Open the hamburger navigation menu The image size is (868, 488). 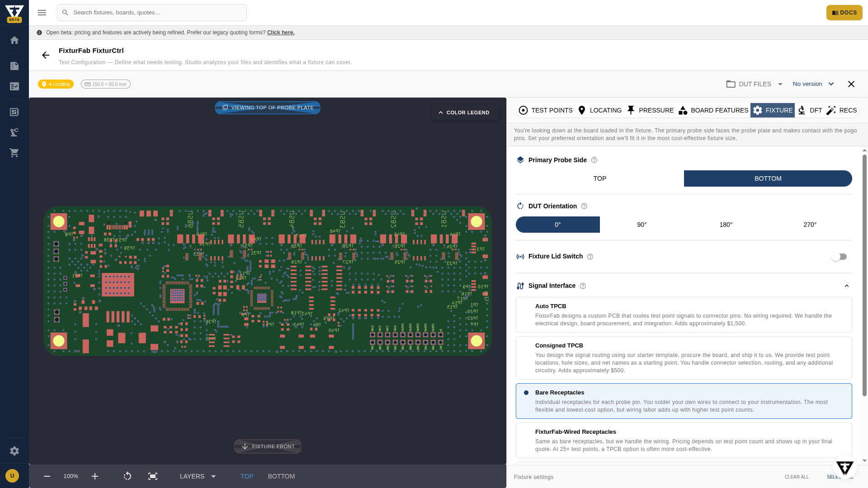tap(42, 13)
